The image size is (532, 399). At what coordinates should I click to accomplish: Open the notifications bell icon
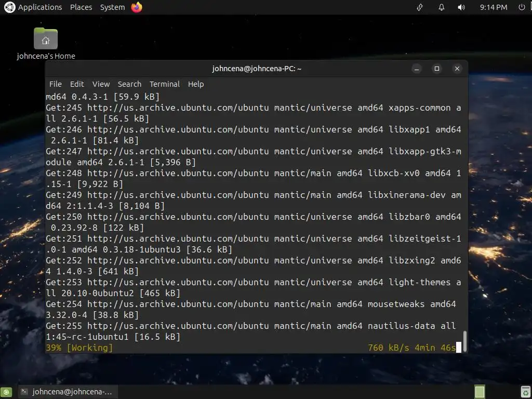coord(442,7)
